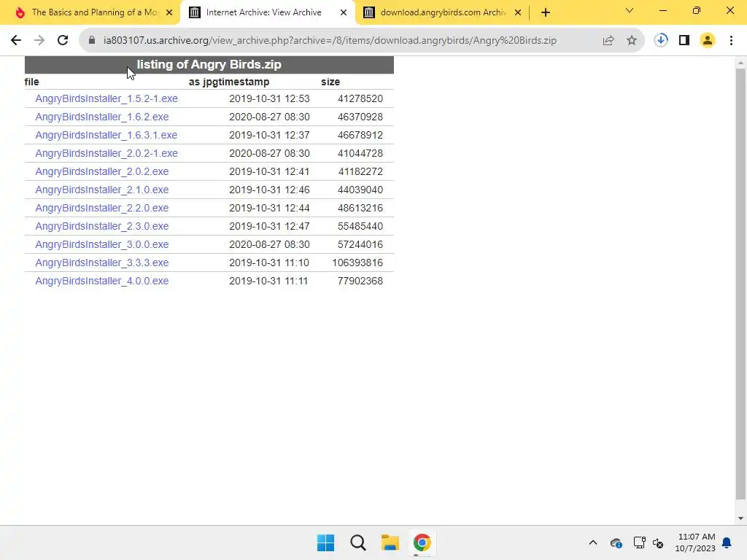Download AngryBirdsInstaller_3.3.3.exe
The height and width of the screenshot is (560, 747).
pyautogui.click(x=102, y=262)
